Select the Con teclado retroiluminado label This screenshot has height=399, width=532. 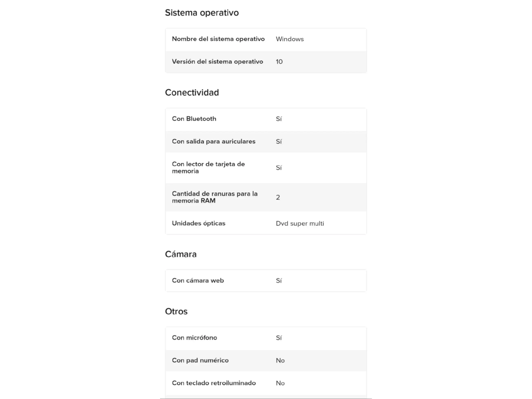pyautogui.click(x=214, y=383)
